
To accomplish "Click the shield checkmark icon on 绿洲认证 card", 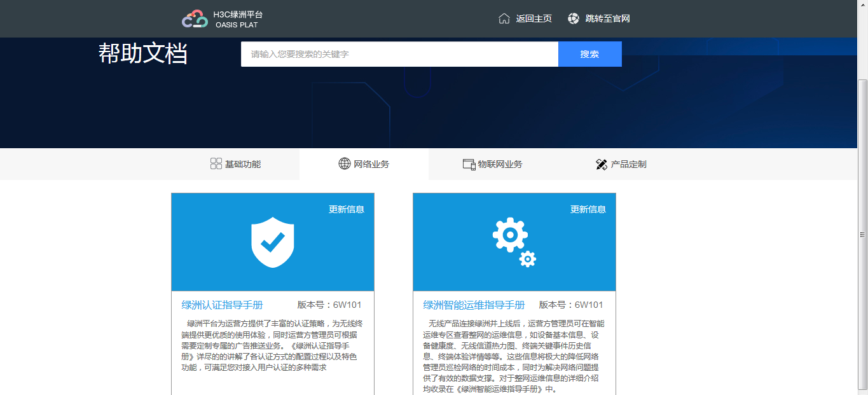I will 273,242.
